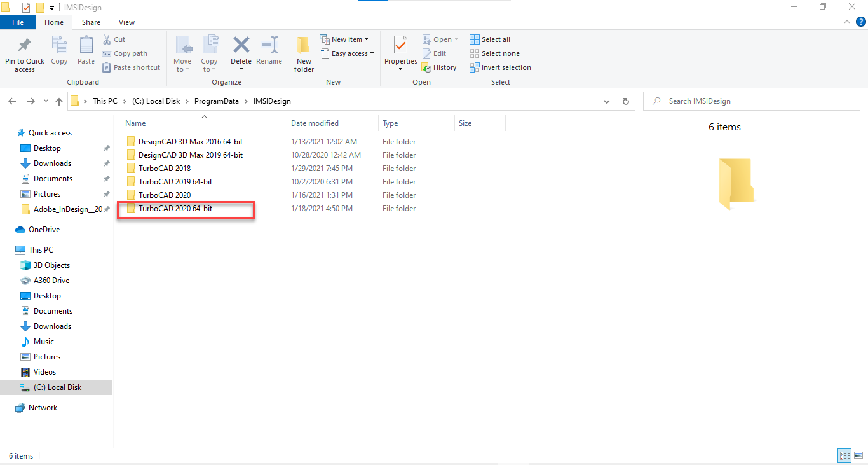
Task: Click the Search IMSIDesign field
Action: pos(751,101)
